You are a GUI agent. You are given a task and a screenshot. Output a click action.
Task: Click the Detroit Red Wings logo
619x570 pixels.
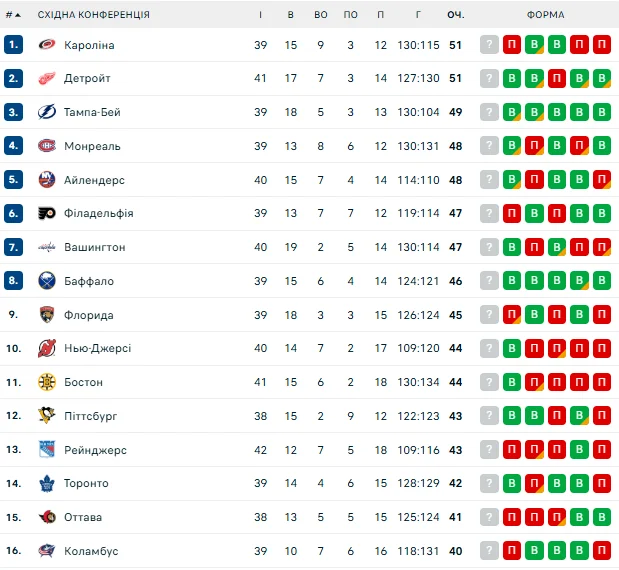coord(47,78)
